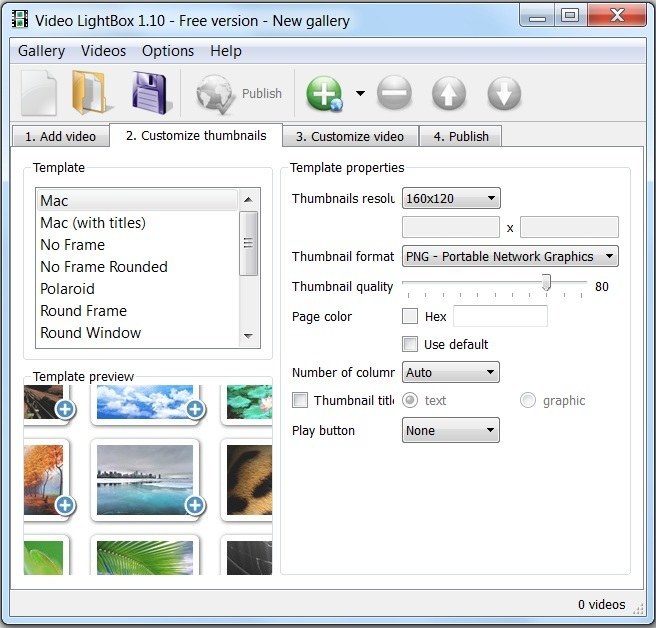Click the Publish label in the toolbar

[x=262, y=93]
